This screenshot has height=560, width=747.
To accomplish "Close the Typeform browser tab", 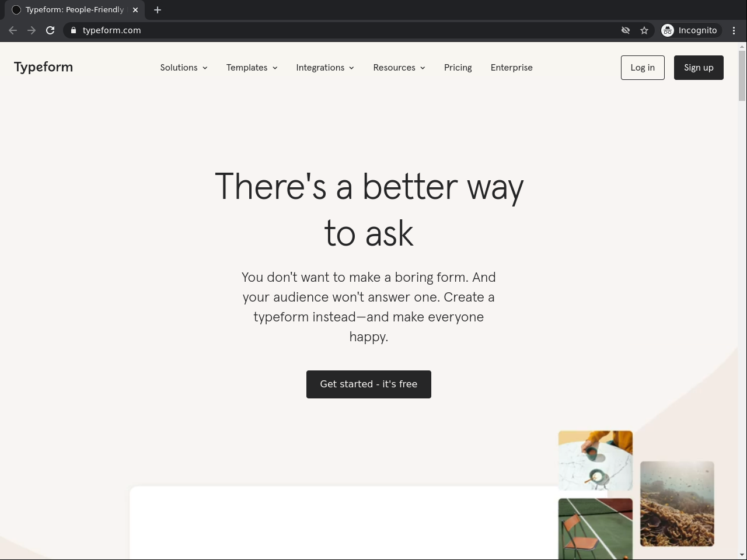I will coord(135,10).
